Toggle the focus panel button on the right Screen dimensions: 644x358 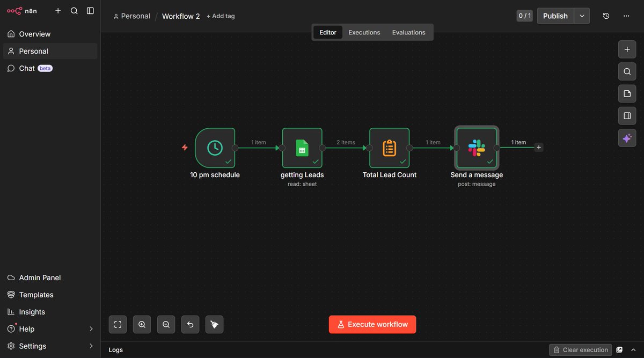[x=627, y=116]
